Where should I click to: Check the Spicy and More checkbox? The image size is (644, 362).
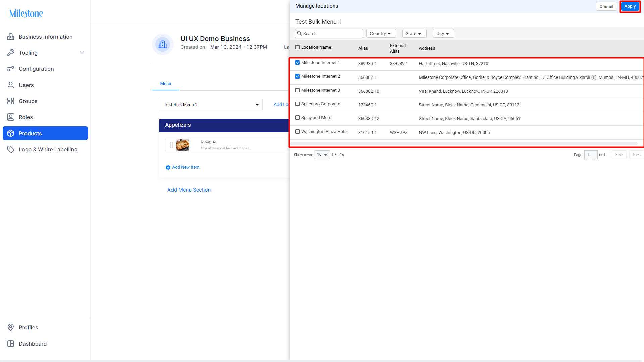point(297,118)
